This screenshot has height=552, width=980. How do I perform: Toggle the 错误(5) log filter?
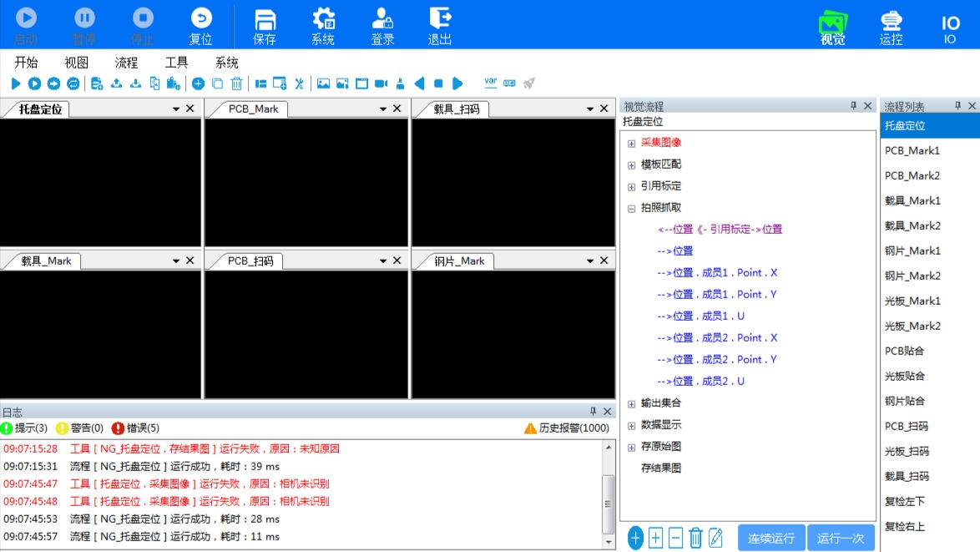(135, 428)
